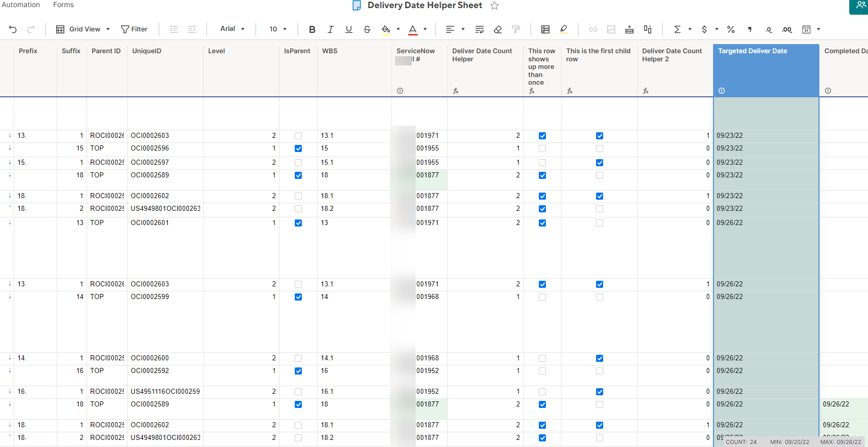Open the font size 10 dropdown
The width and height of the screenshot is (868, 447).
tap(278, 29)
